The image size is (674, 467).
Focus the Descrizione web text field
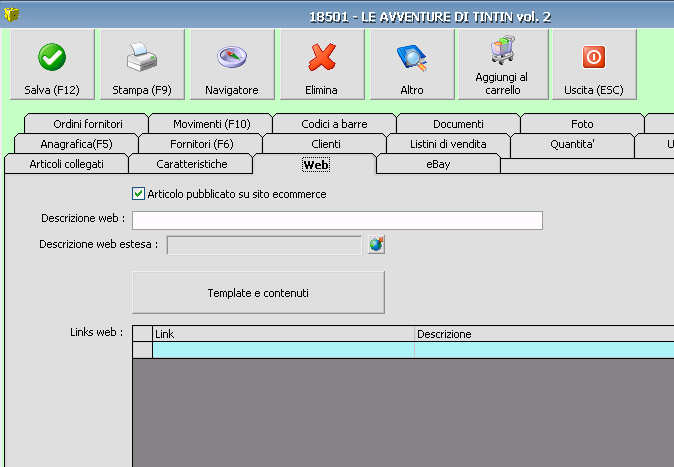pyautogui.click(x=337, y=220)
